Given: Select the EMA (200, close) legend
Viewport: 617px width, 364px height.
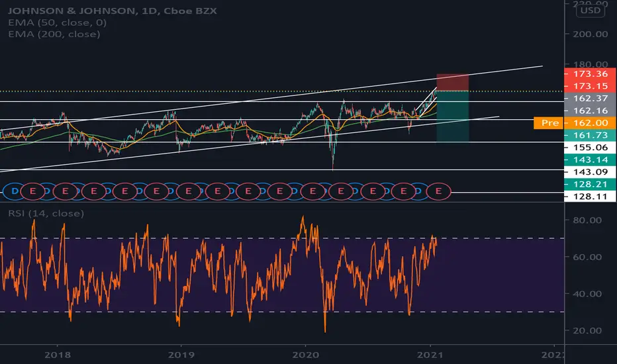Looking at the screenshot, I should tap(54, 34).
